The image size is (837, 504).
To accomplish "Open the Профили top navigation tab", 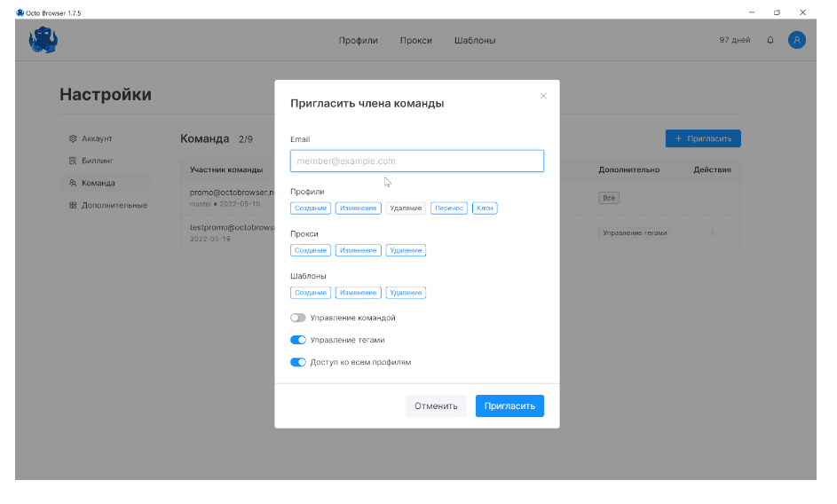I will (359, 41).
